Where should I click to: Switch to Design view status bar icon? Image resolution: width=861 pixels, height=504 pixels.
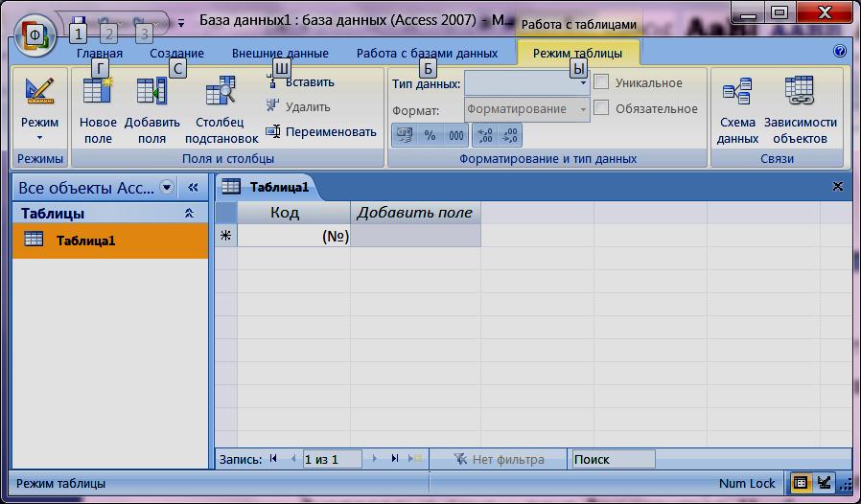pos(823,483)
